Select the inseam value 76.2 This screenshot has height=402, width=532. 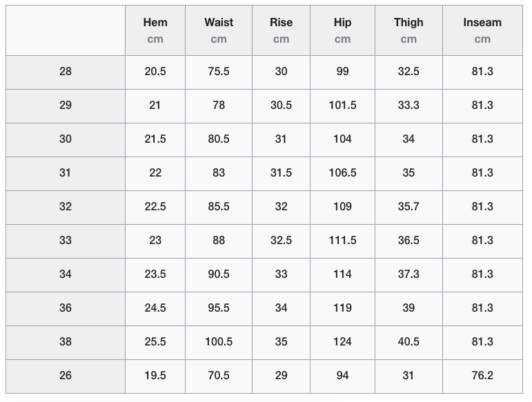[x=482, y=376]
